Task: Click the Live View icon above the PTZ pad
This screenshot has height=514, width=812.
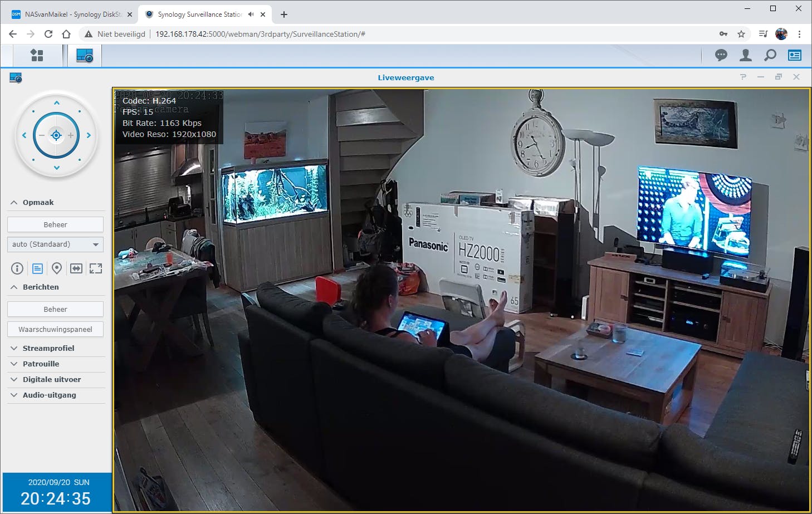Action: (16, 78)
